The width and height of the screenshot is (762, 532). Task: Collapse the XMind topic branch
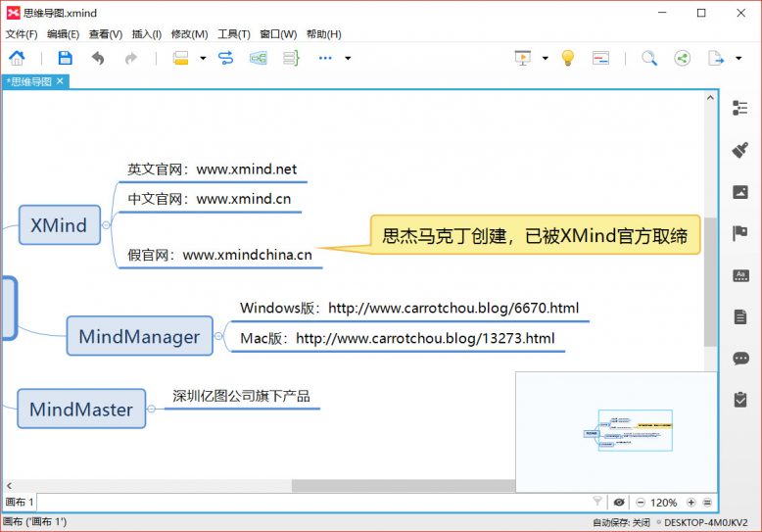[x=106, y=224]
